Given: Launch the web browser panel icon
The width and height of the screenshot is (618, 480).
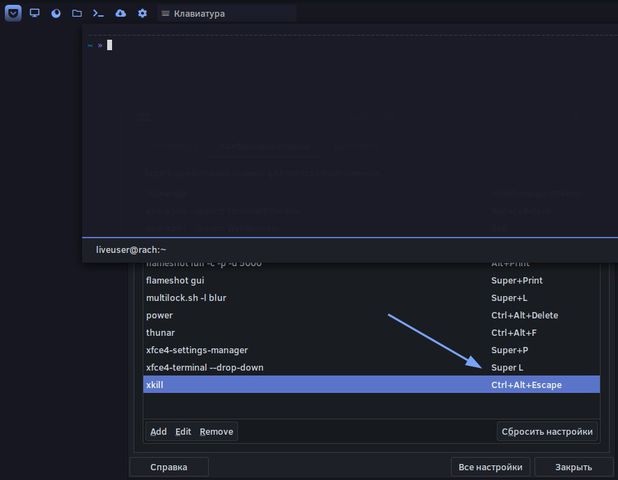Looking at the screenshot, I should [x=56, y=13].
